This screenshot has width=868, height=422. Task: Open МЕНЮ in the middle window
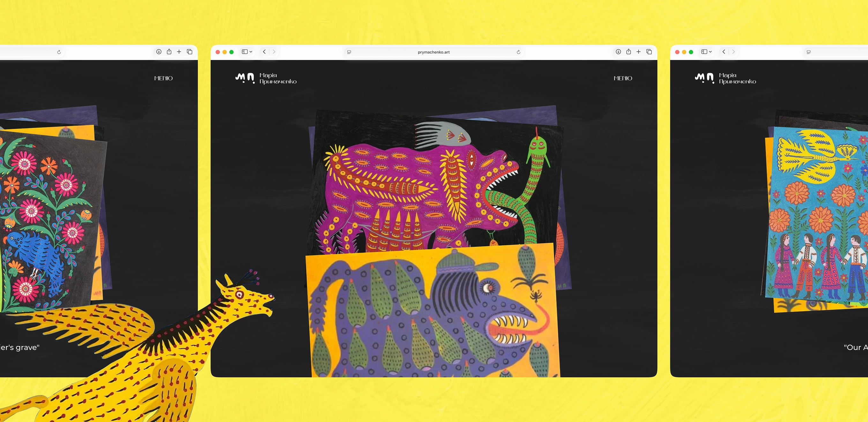tap(623, 78)
